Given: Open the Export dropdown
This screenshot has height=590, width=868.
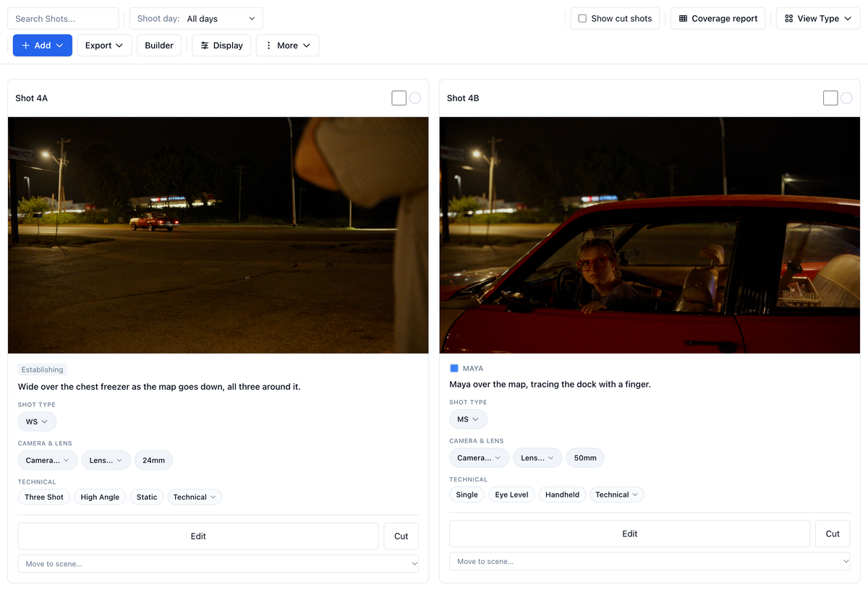Looking at the screenshot, I should 104,46.
